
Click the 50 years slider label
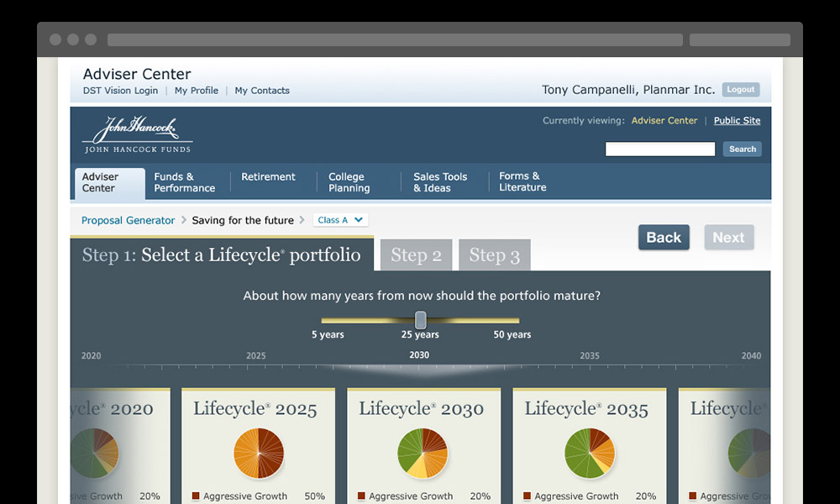click(512, 334)
